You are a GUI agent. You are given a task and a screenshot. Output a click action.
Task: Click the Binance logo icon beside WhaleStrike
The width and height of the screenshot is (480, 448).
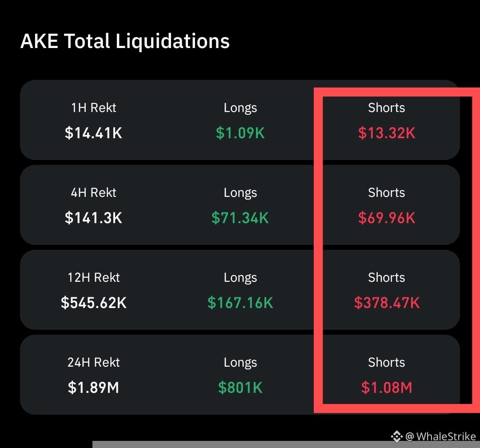coord(397,436)
